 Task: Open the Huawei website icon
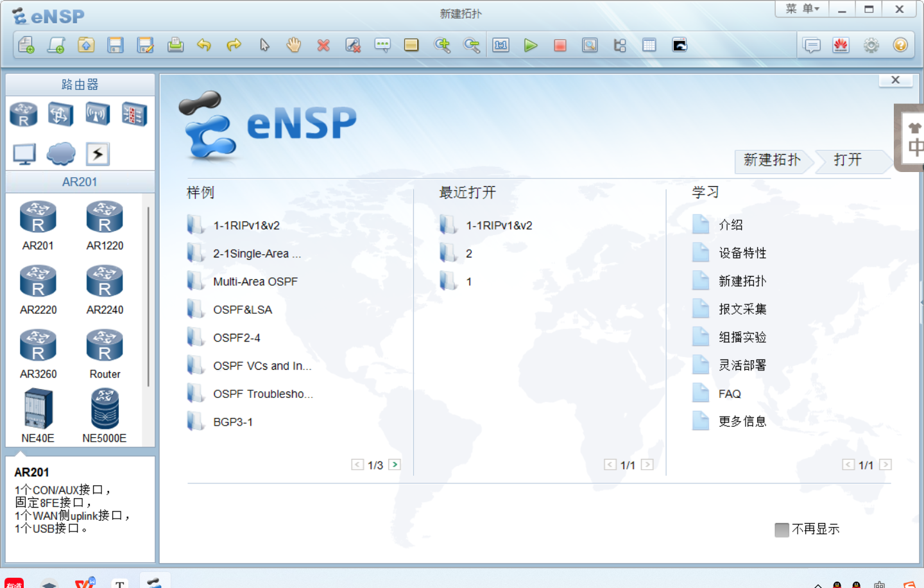(x=841, y=45)
